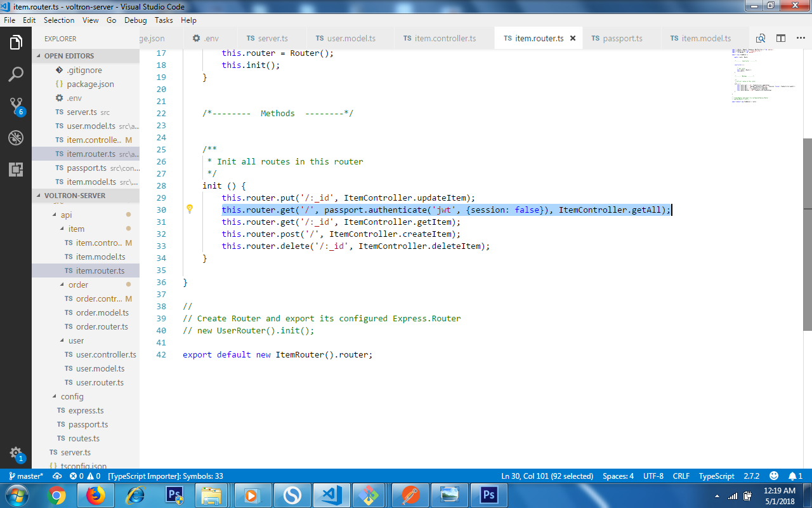Open the Debug view in activity bar
The image size is (812, 508).
(x=16, y=138)
